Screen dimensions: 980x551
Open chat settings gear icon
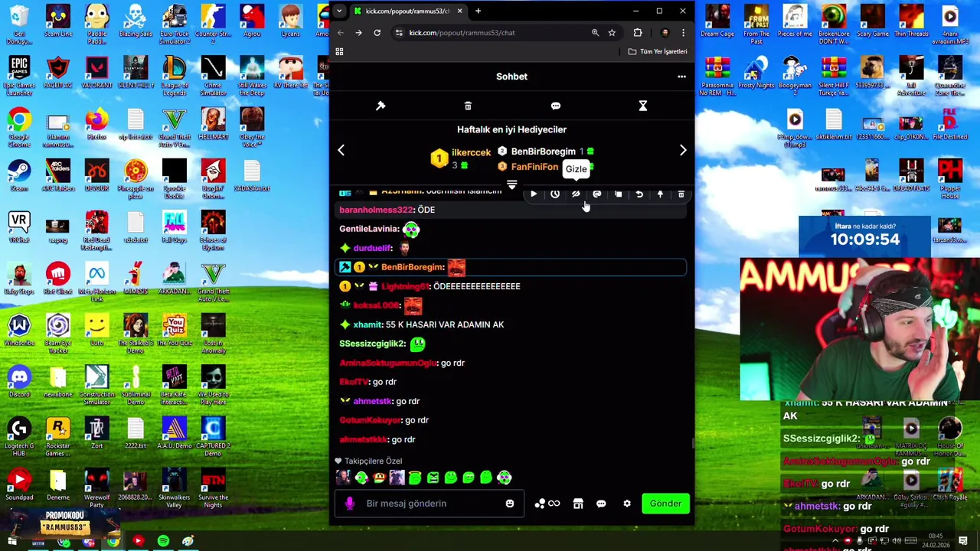(627, 504)
